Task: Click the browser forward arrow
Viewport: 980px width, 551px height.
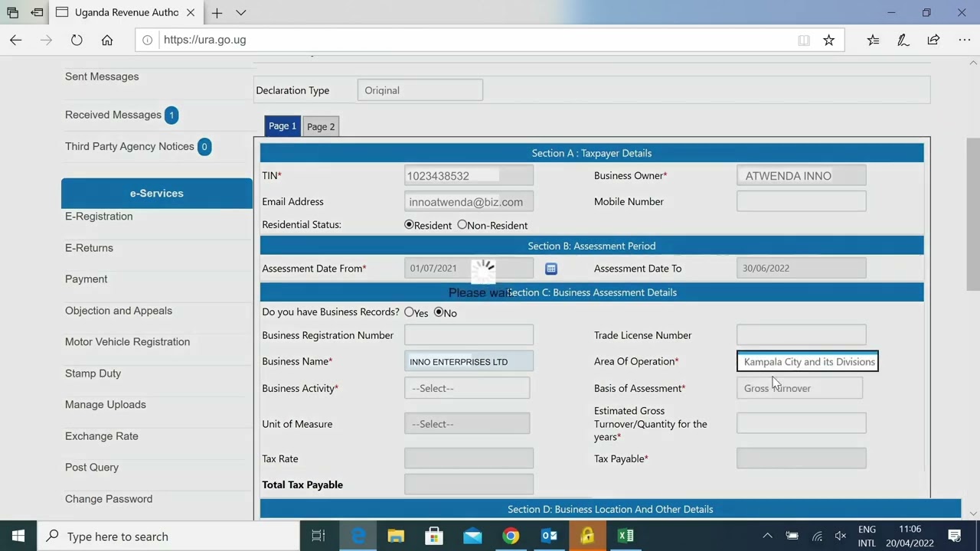Action: [x=46, y=40]
